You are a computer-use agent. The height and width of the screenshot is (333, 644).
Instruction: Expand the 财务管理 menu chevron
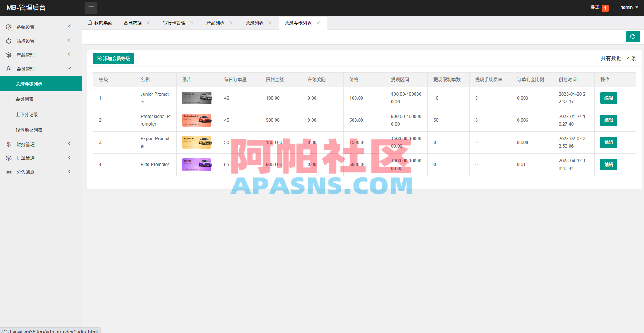coord(69,144)
